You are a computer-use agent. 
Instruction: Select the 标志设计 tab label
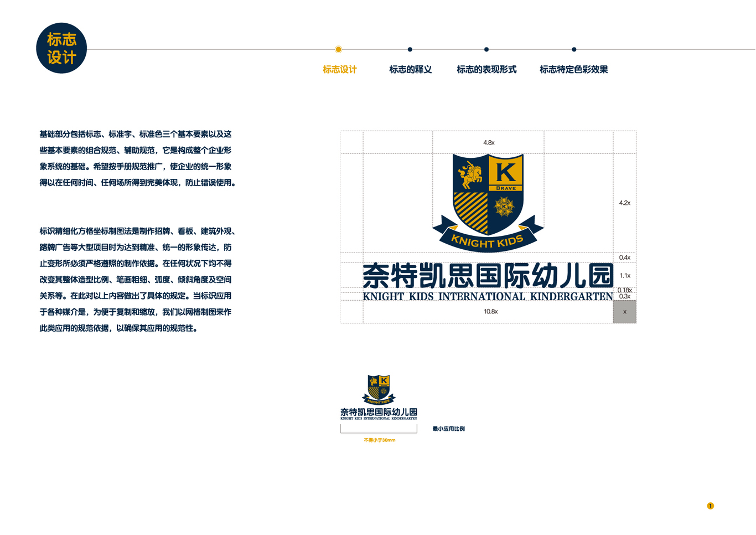point(340,70)
